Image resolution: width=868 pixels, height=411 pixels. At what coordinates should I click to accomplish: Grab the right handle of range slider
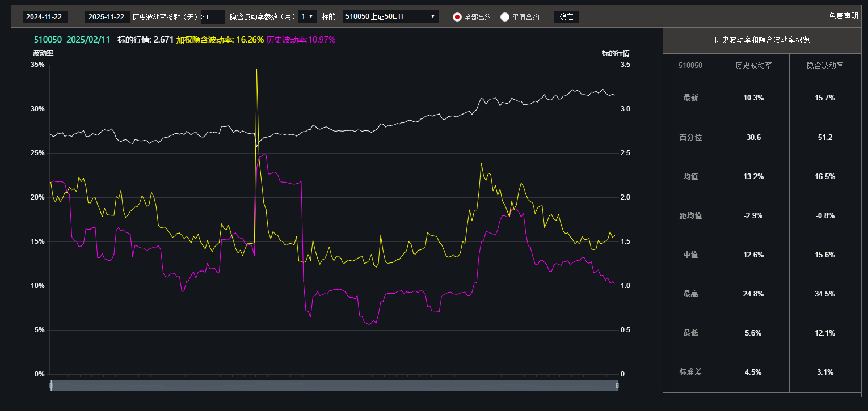617,385
